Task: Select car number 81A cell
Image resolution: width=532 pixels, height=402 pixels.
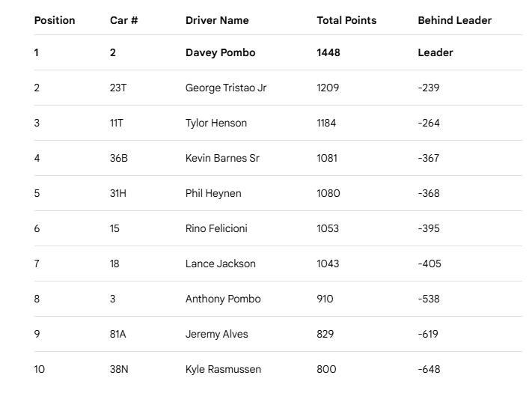Action: tap(117, 334)
